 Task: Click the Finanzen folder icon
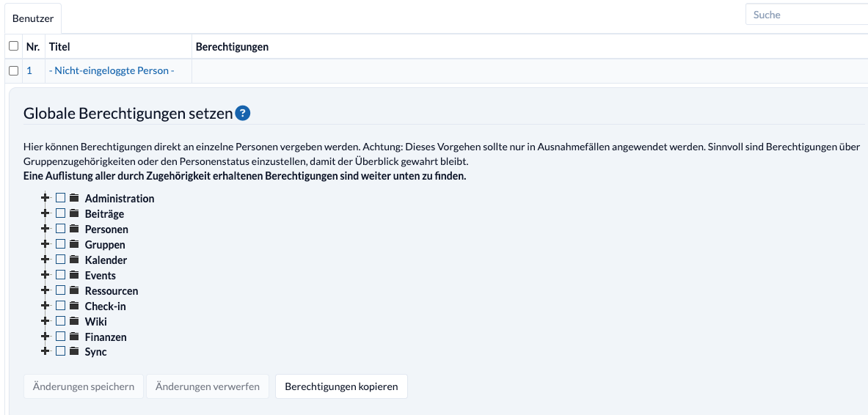pos(74,337)
